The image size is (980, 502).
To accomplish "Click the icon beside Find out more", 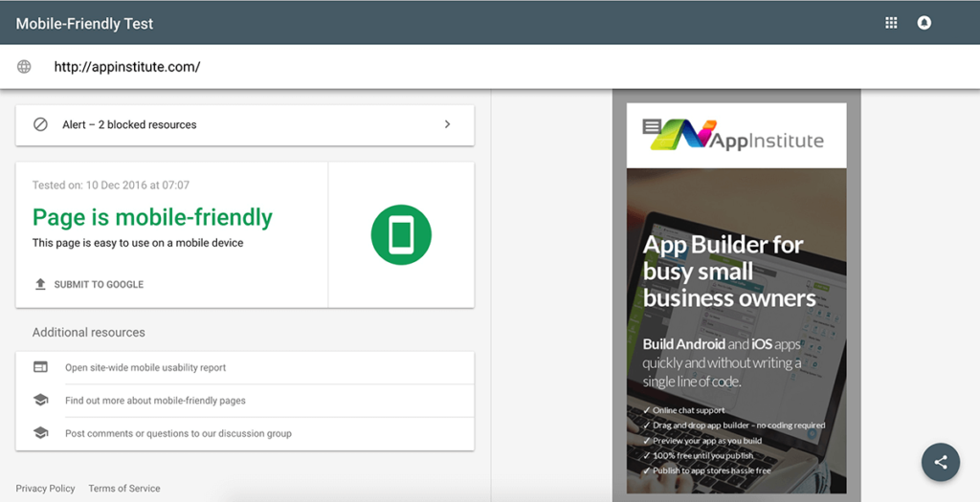I will point(40,401).
